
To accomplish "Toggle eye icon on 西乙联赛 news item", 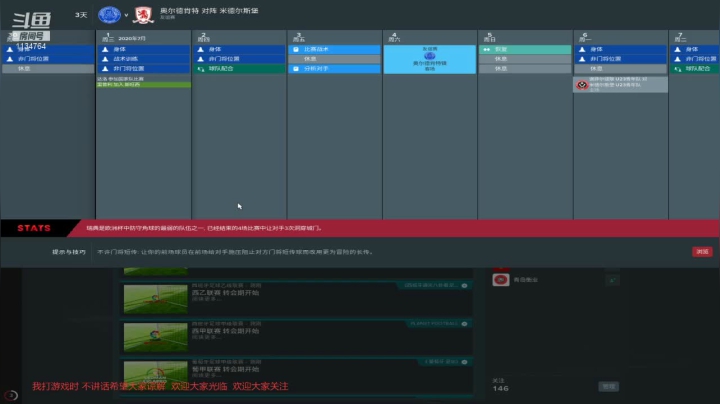I will [x=464, y=286].
